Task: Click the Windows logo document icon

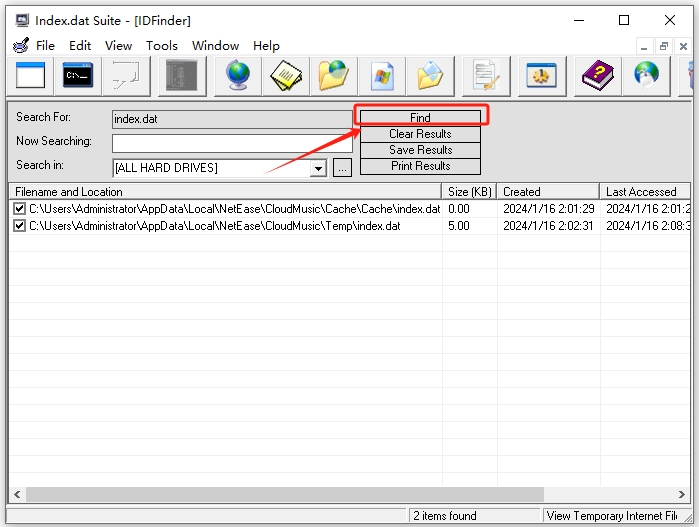Action: pyautogui.click(x=382, y=76)
